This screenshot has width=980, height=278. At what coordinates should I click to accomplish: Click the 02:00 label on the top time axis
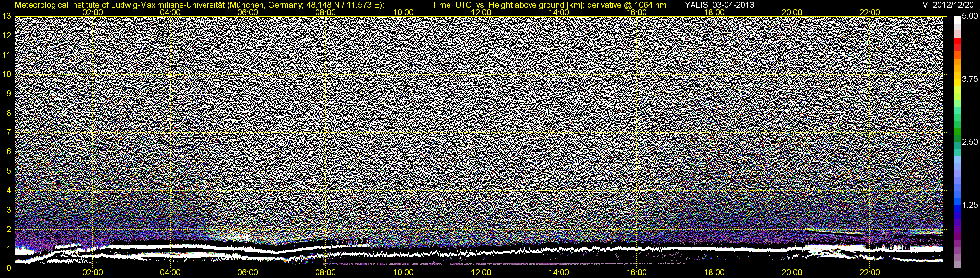coord(92,12)
